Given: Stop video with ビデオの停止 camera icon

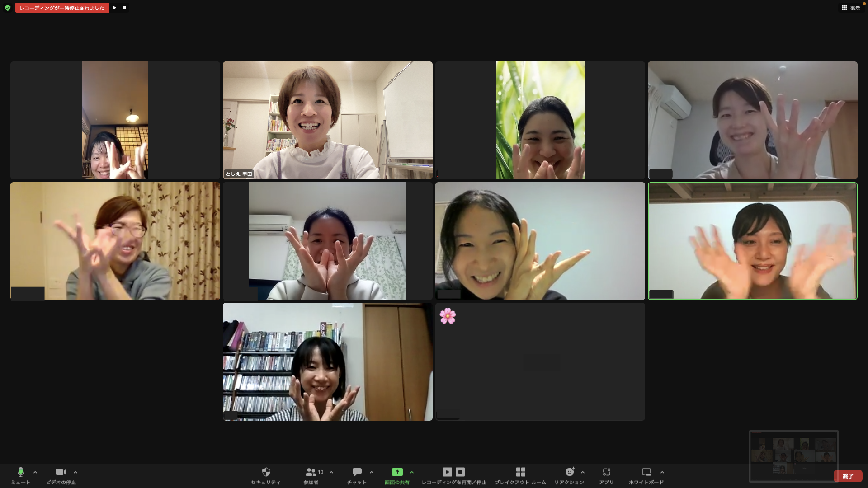Looking at the screenshot, I should tap(61, 475).
